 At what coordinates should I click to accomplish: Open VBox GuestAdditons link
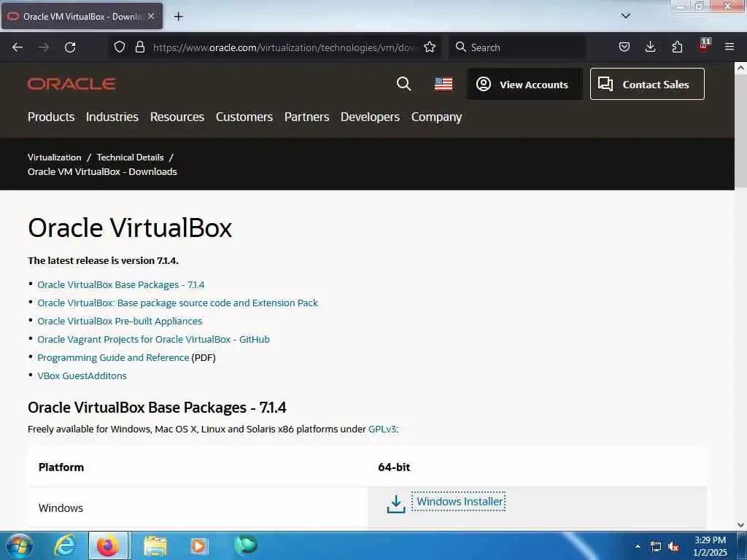click(x=82, y=376)
